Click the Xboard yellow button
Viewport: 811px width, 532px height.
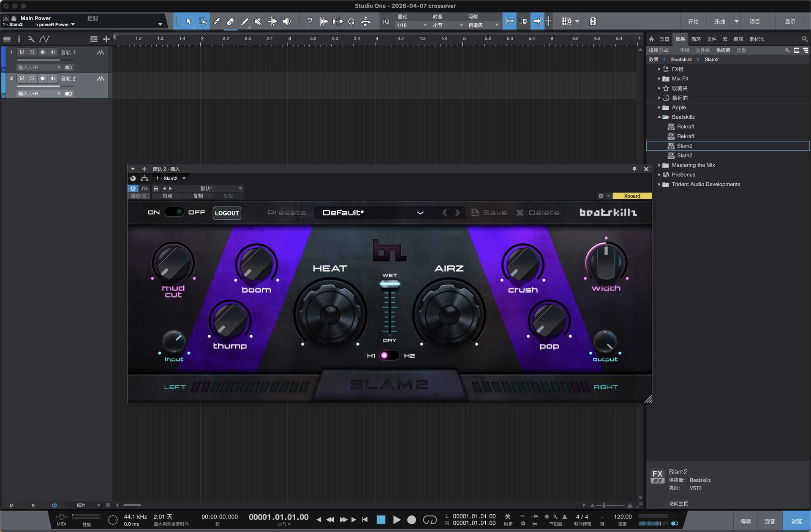point(632,196)
